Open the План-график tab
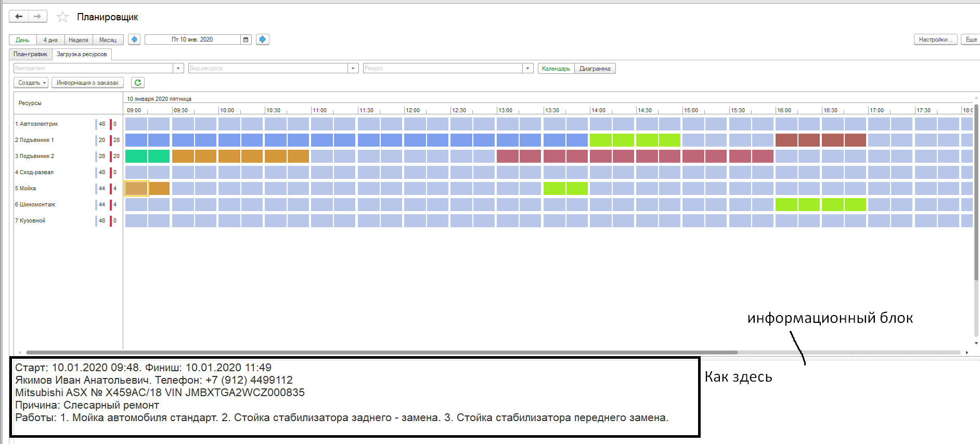This screenshot has width=980, height=444. coord(30,54)
